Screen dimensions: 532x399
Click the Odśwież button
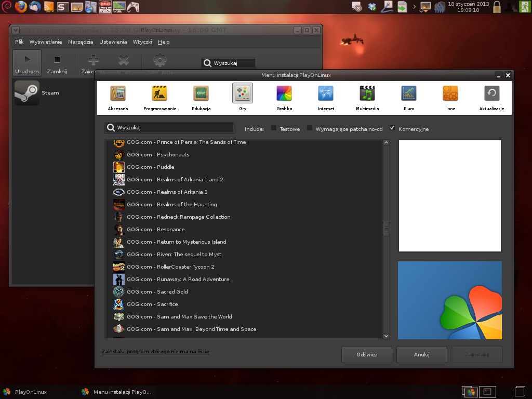(x=367, y=354)
